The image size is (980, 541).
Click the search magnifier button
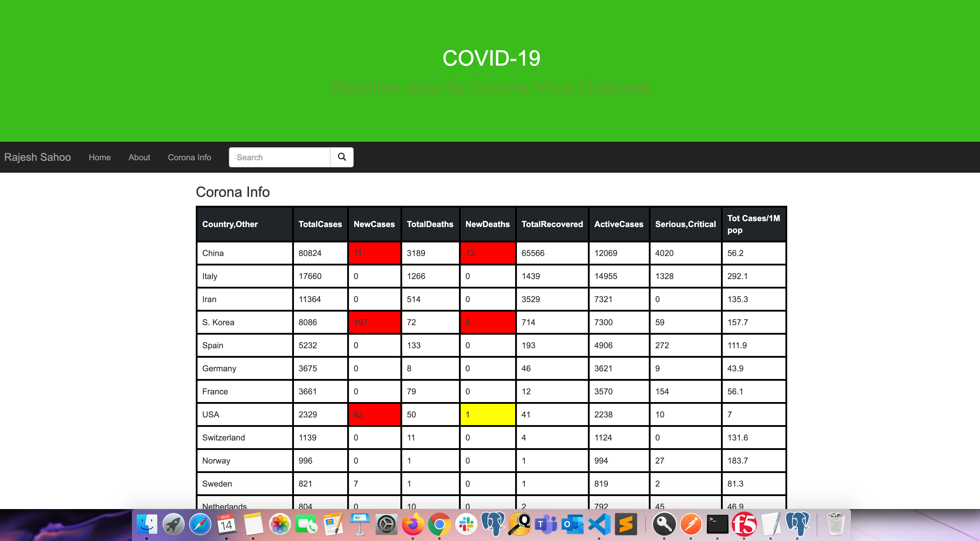point(342,157)
